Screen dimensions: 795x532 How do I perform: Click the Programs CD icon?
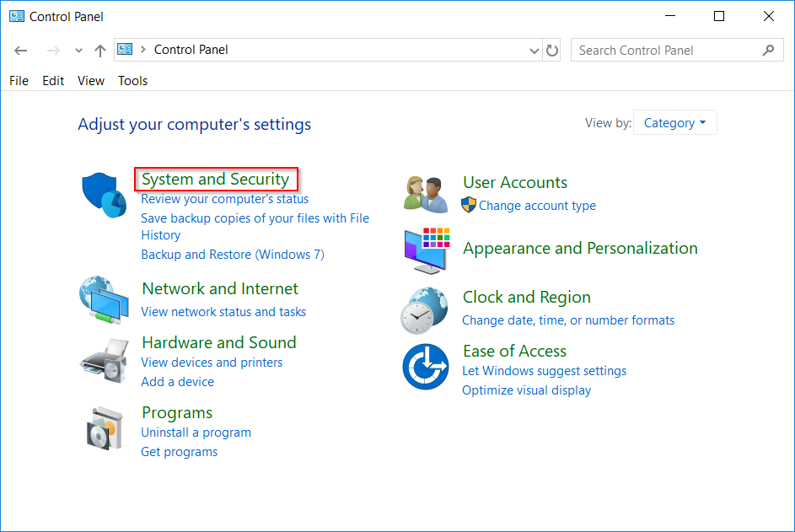click(x=103, y=428)
